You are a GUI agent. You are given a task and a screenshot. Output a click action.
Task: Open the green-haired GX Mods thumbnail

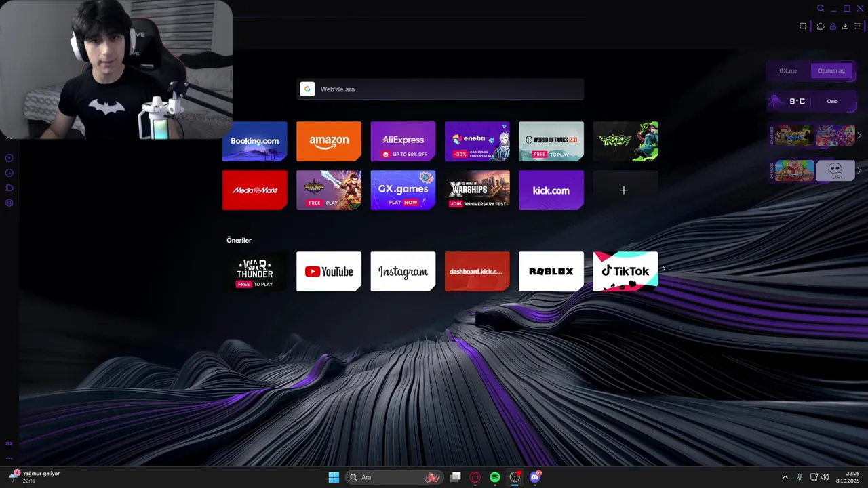point(794,170)
